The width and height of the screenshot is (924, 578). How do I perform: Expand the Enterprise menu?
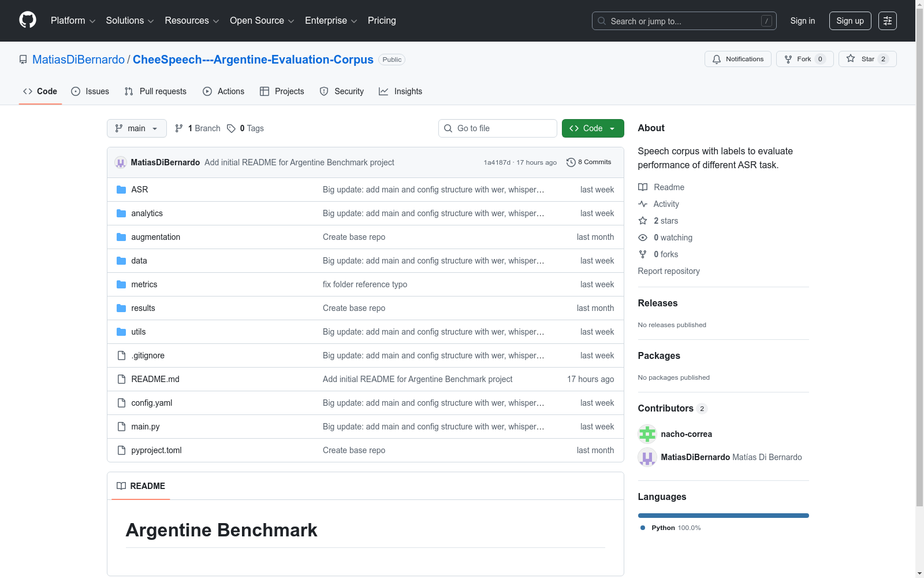click(331, 21)
